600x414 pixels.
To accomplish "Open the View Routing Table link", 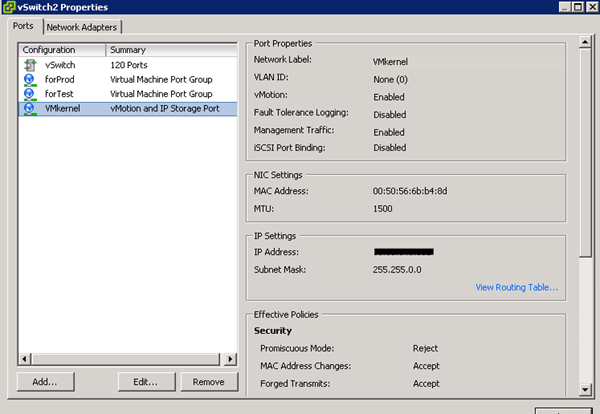I will point(518,288).
